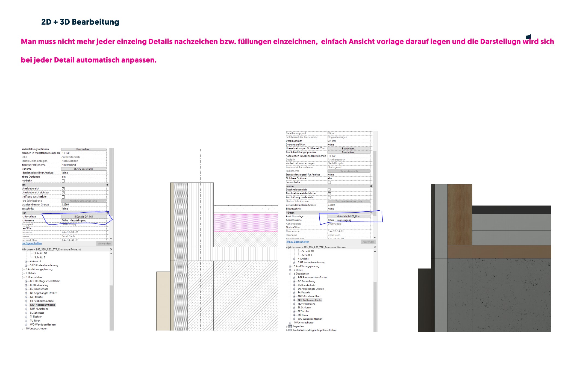Collapse the Grenzen section in the right properties panel
Screen dimensions: 571x392
coord(371,186)
